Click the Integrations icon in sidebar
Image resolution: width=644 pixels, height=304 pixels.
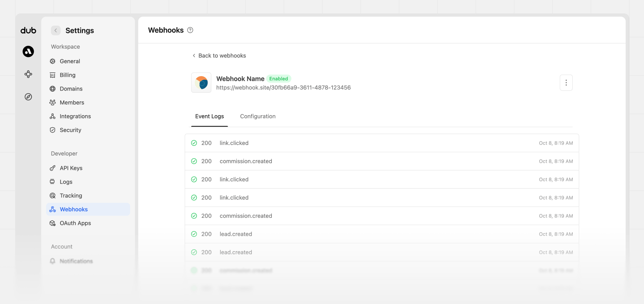click(x=52, y=116)
